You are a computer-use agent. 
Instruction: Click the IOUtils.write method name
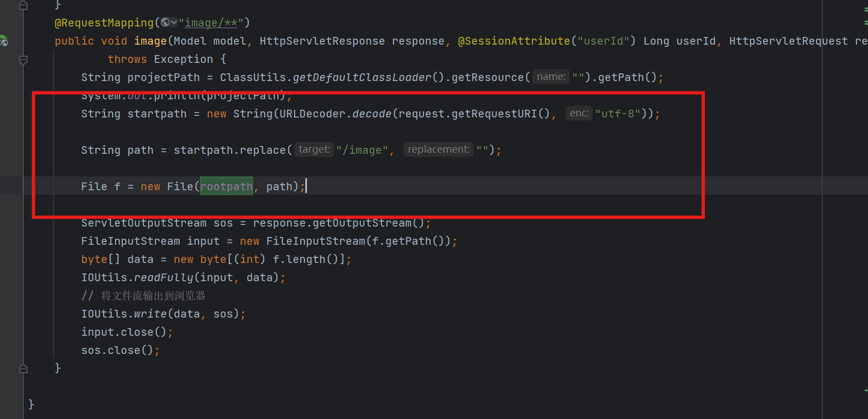(x=150, y=314)
